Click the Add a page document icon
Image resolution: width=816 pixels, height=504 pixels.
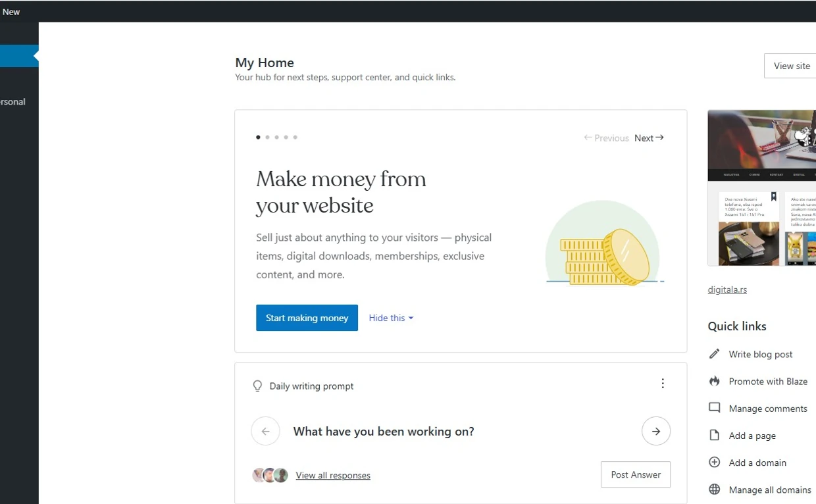coord(714,436)
